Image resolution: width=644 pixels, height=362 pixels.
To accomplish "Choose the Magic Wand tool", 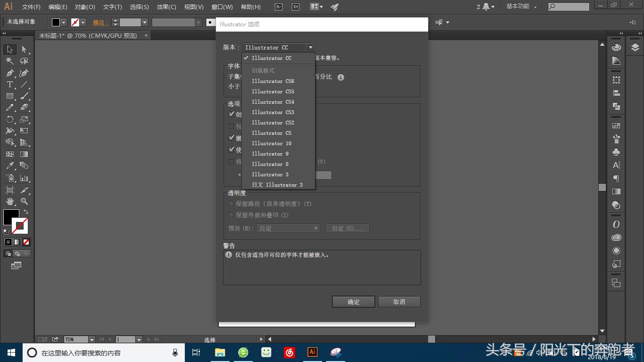I will point(9,61).
